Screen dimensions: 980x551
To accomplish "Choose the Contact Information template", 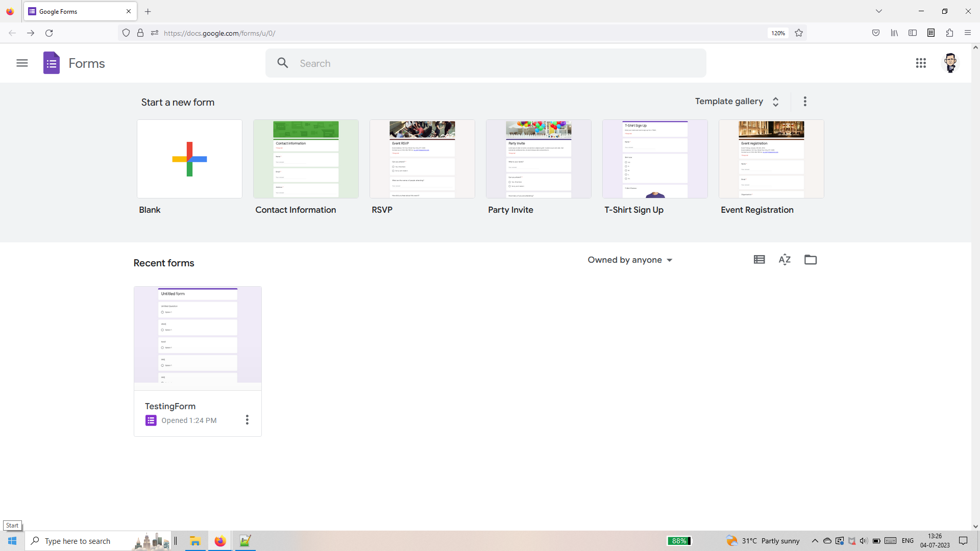I will coord(306,159).
